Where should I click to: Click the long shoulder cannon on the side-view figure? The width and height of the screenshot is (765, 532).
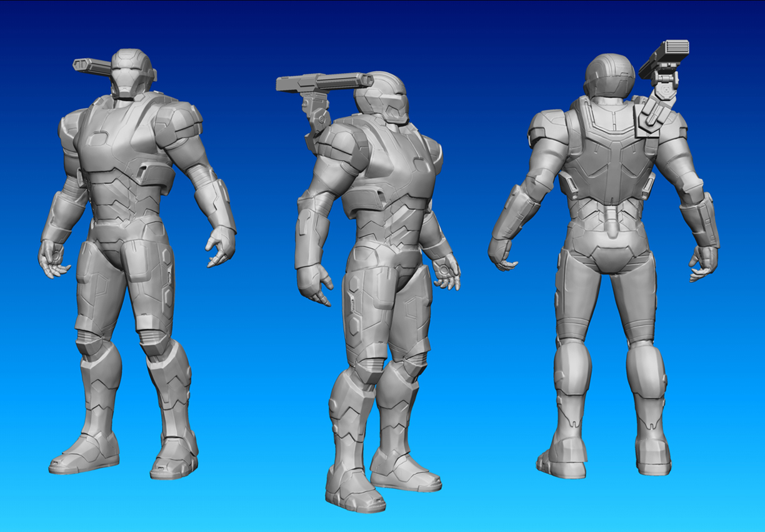click(x=324, y=82)
